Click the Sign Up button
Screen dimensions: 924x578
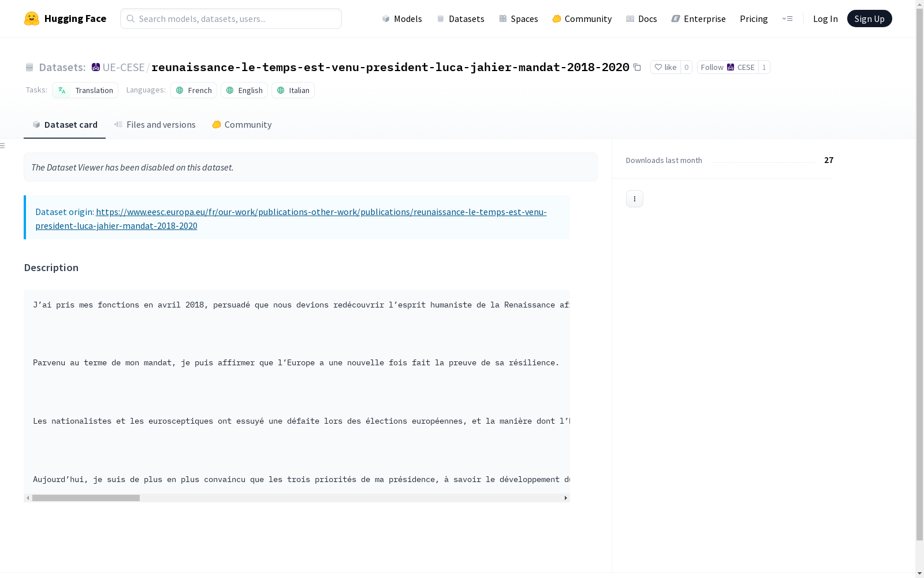pos(869,18)
